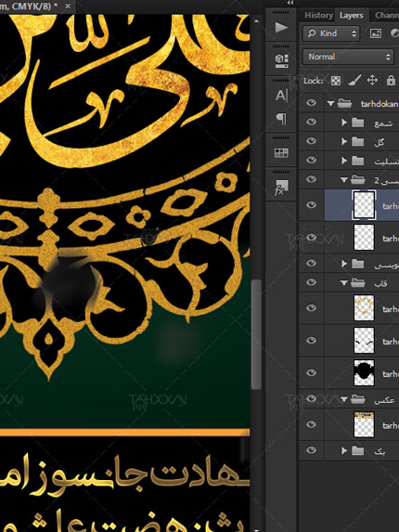This screenshot has height=532, width=399.
Task: Expand the تسلیت group
Action: coord(344,160)
